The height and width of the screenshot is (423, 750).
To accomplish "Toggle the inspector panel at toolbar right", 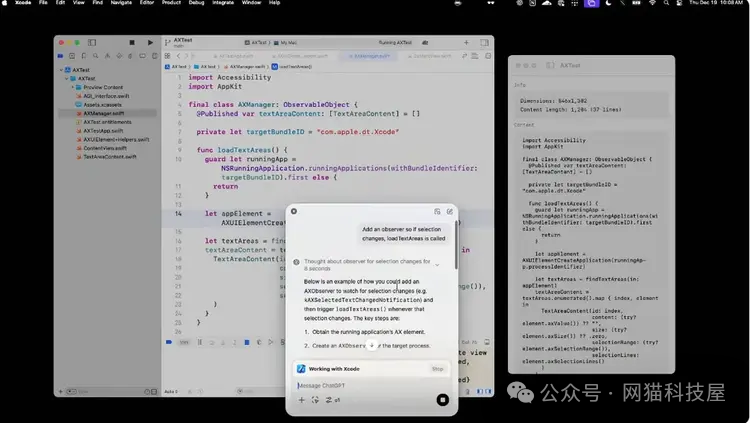I will point(483,43).
